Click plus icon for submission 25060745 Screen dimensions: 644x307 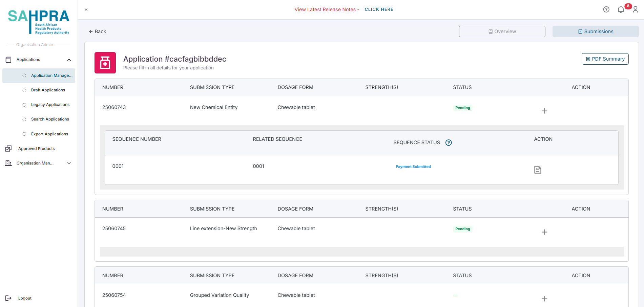(544, 232)
